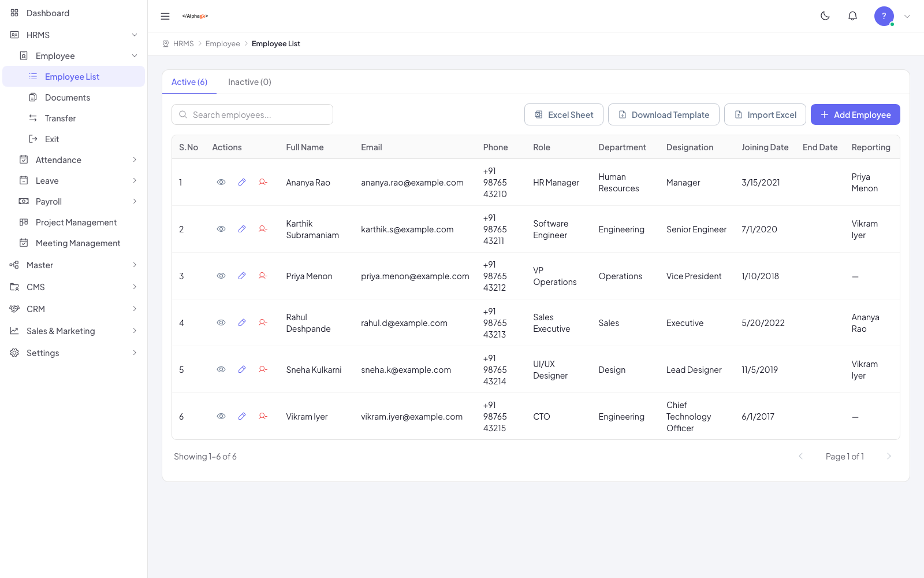Screen dimensions: 924x578
Task: Focus the Search employees field
Action: pos(252,114)
